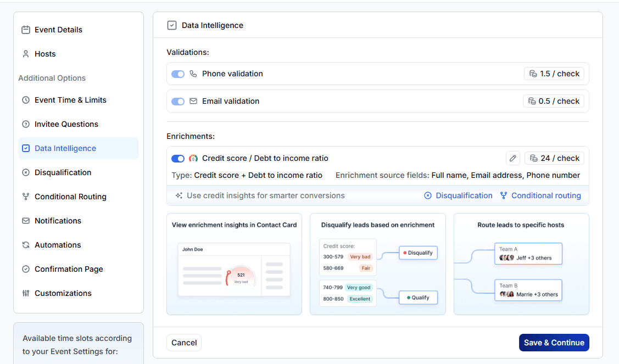The height and width of the screenshot is (364, 619).
Task: Disable the Phone validation toggle
Action: [178, 74]
